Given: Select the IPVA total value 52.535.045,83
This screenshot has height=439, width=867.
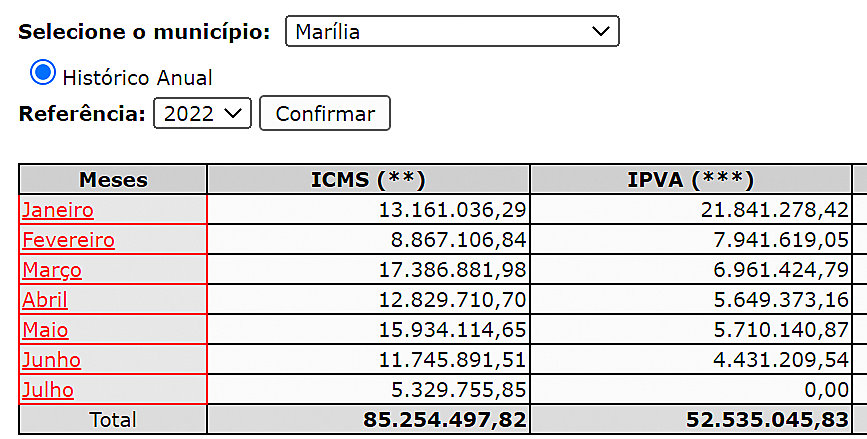Looking at the screenshot, I should 768,420.
